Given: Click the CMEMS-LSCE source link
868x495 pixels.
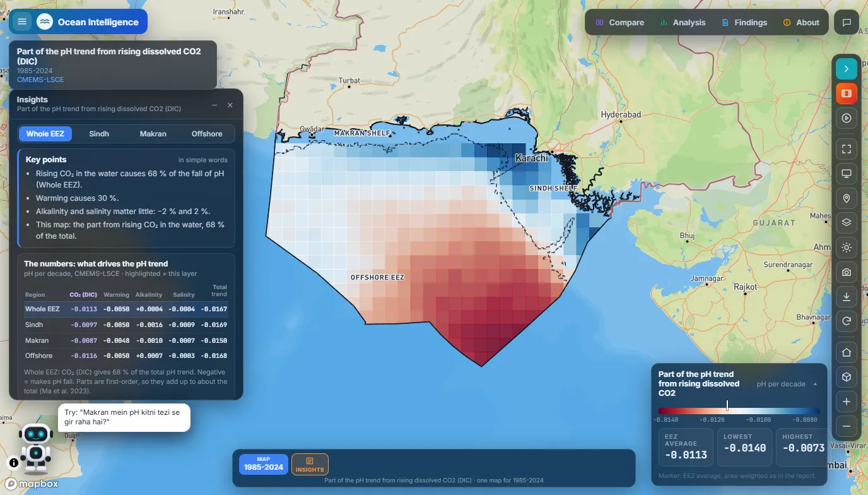Looking at the screenshot, I should [x=40, y=80].
